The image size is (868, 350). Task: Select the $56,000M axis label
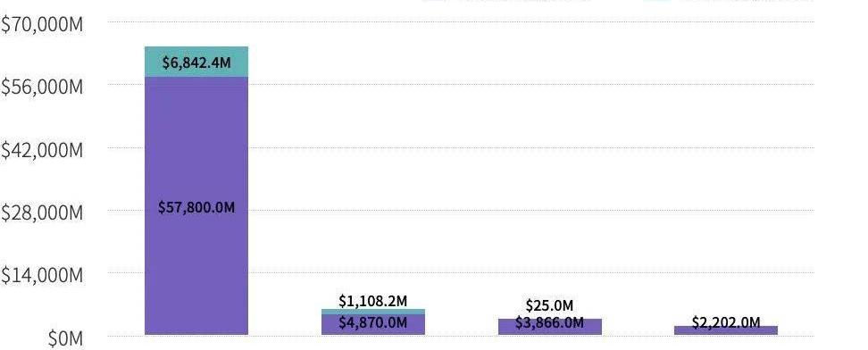42,87
